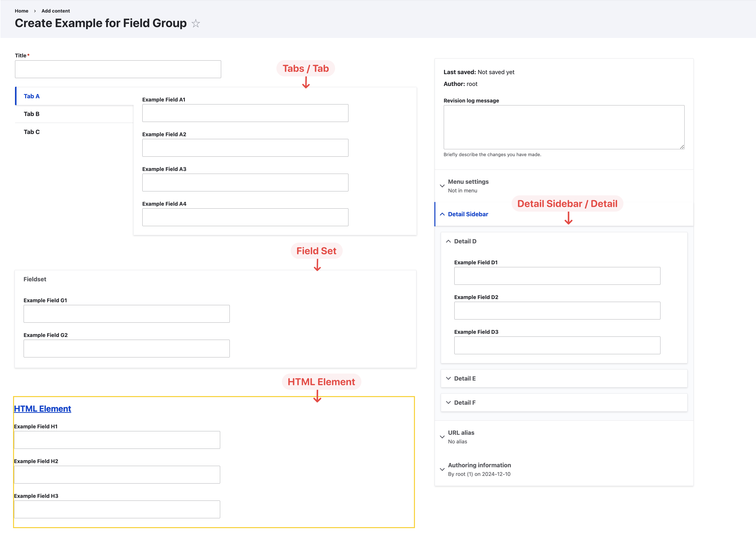Expand URL alias using its chevron
Screen dimensions: 756x536
click(442, 437)
